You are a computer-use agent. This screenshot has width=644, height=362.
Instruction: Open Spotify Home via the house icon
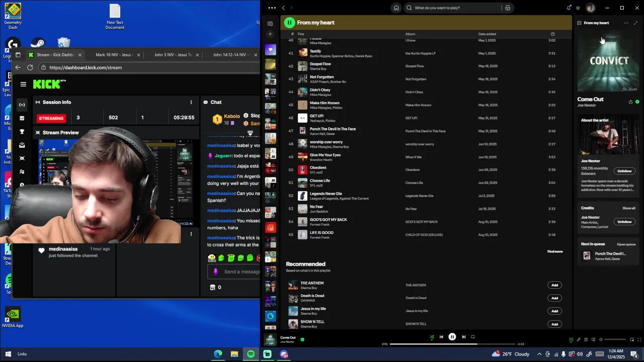(396, 8)
